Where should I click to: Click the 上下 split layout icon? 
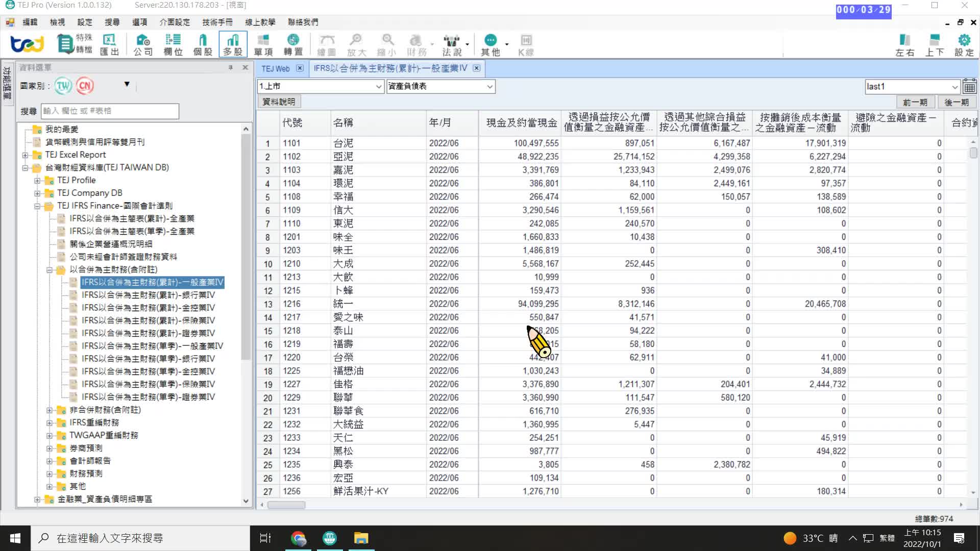(935, 45)
